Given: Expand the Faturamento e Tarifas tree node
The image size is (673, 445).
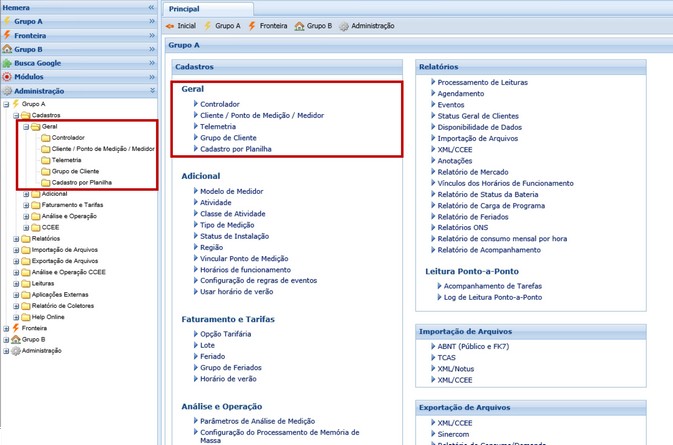Looking at the screenshot, I should (26, 205).
